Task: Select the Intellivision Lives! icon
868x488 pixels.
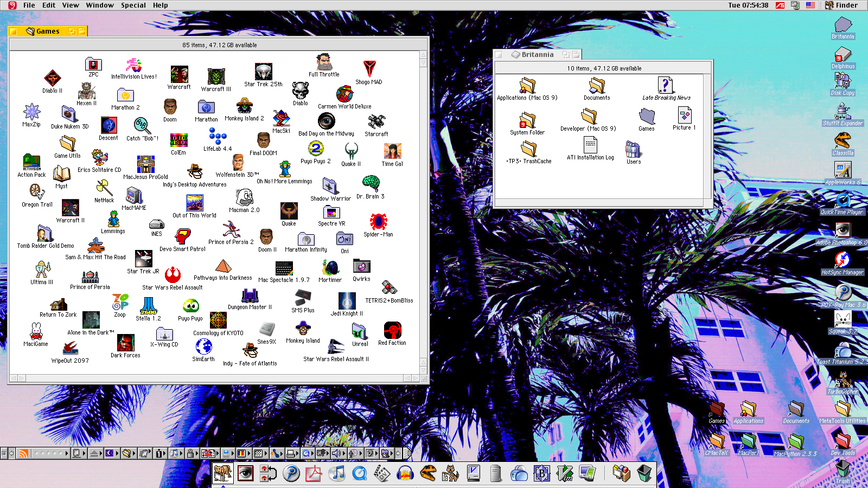Action: 134,66
